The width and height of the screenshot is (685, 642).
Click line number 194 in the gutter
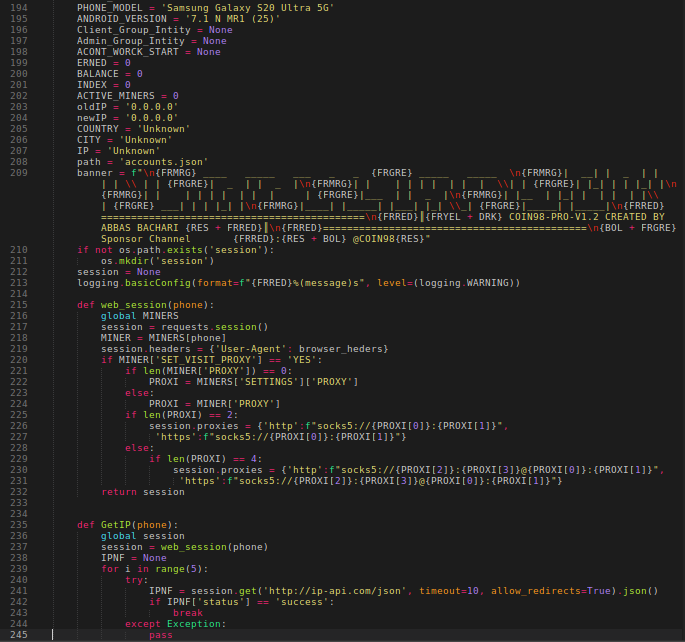click(x=19, y=8)
